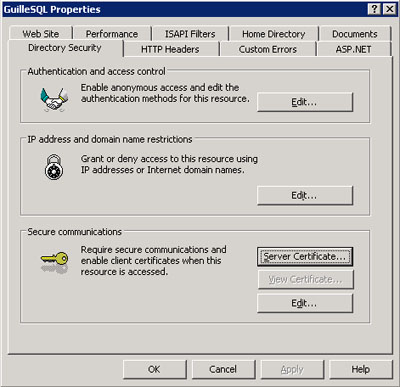Select the ISAPI Filters tab
Screen dimensions: 400x387
(x=190, y=34)
